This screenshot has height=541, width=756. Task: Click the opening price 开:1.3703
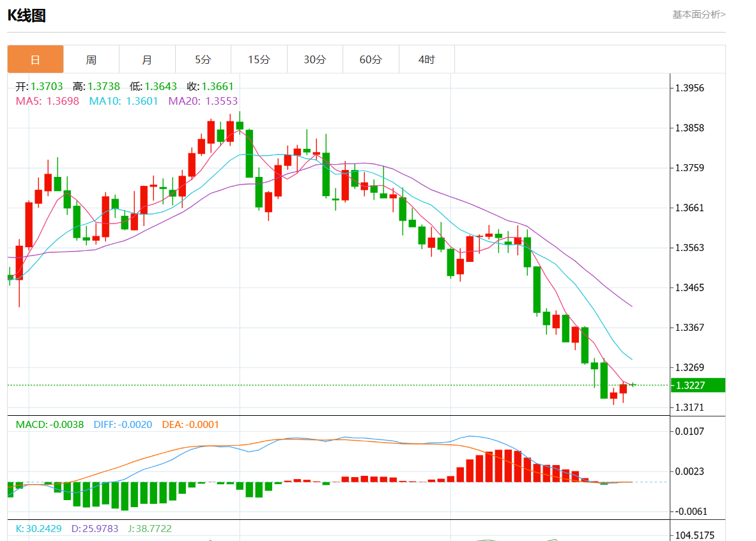tap(39, 86)
